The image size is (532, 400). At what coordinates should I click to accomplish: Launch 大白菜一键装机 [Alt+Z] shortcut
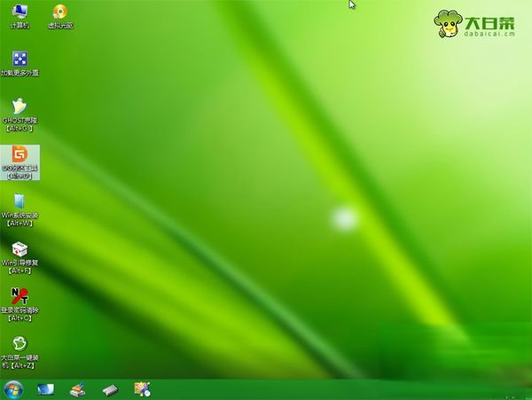coord(20,352)
